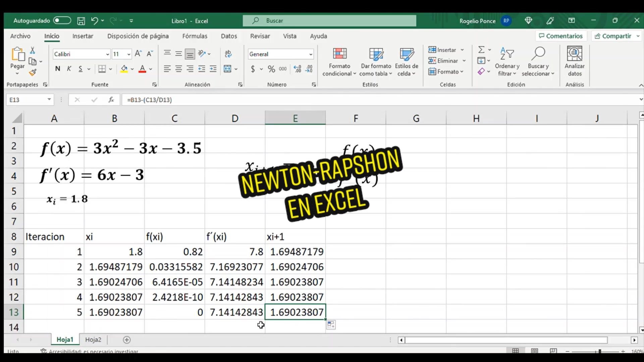Click decrease decimal icon
644x362 pixels.
[x=309, y=69]
